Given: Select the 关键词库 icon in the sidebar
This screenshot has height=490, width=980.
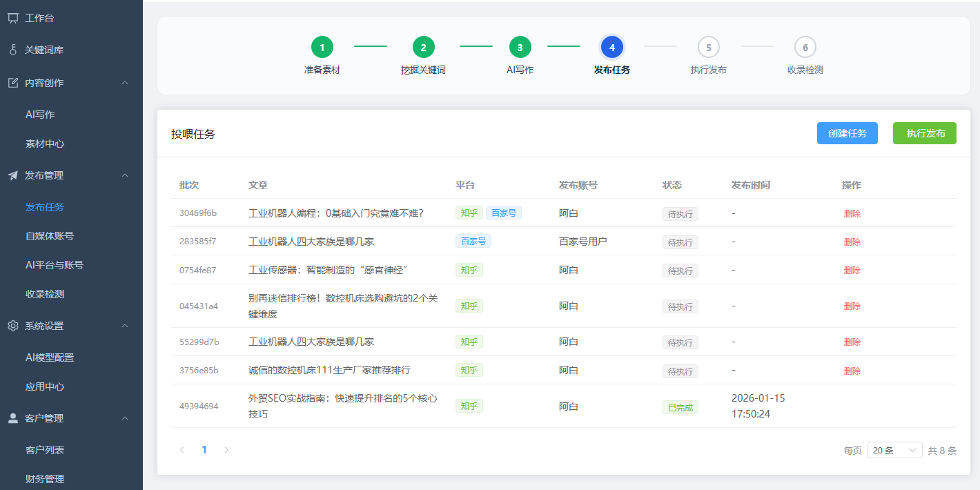Looking at the screenshot, I should pos(12,49).
